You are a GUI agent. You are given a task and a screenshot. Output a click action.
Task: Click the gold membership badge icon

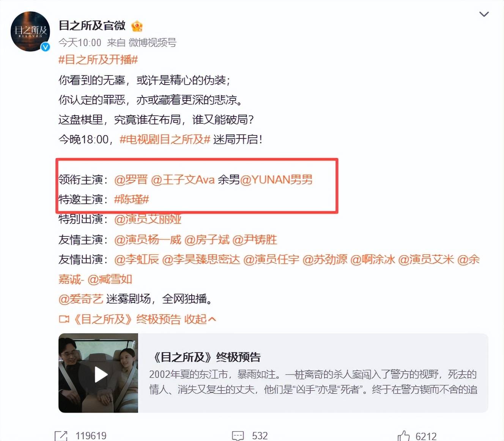coord(137,26)
